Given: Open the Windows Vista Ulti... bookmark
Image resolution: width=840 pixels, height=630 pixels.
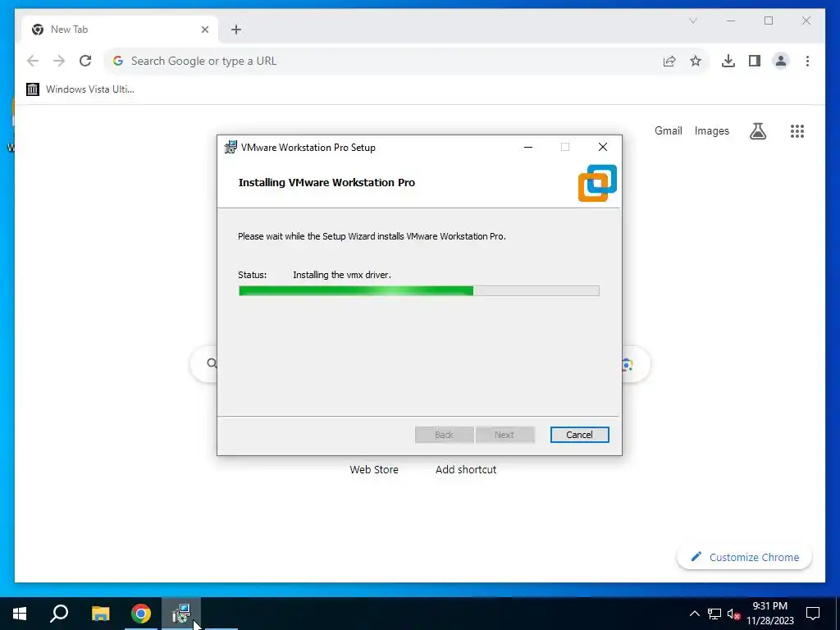Looking at the screenshot, I should click(x=80, y=89).
